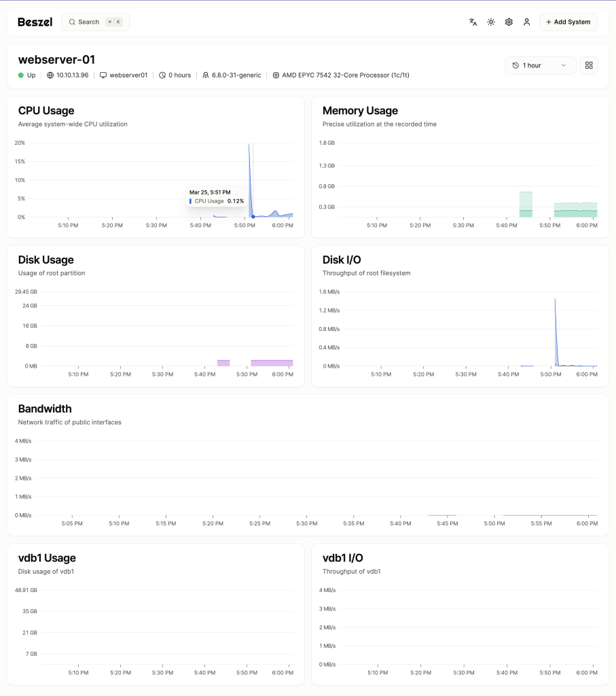Toggle the chart grid layout button
Image resolution: width=616 pixels, height=696 pixels.
pos(589,65)
